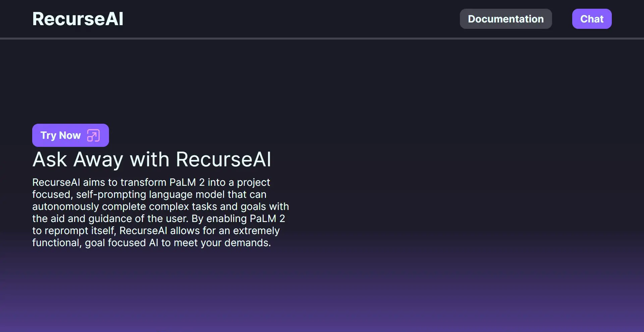Click the word 'Ask' in the headline
Screen dimensions: 644x332
point(50,159)
